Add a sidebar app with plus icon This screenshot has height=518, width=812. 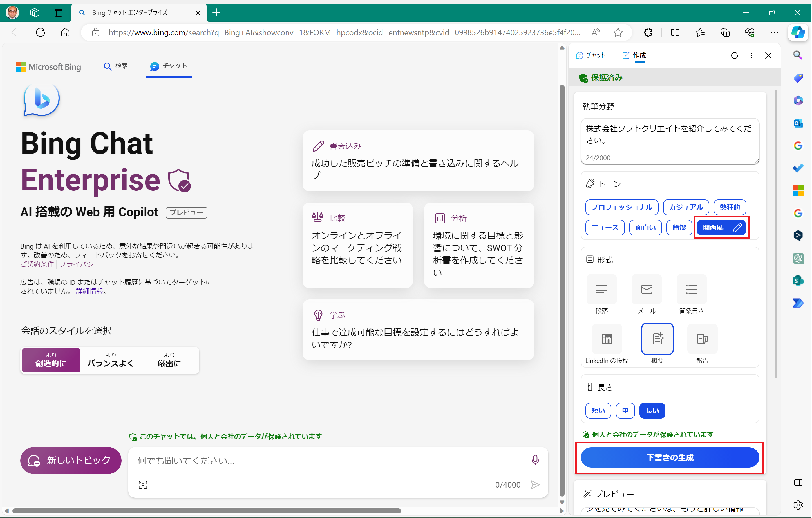coord(798,328)
